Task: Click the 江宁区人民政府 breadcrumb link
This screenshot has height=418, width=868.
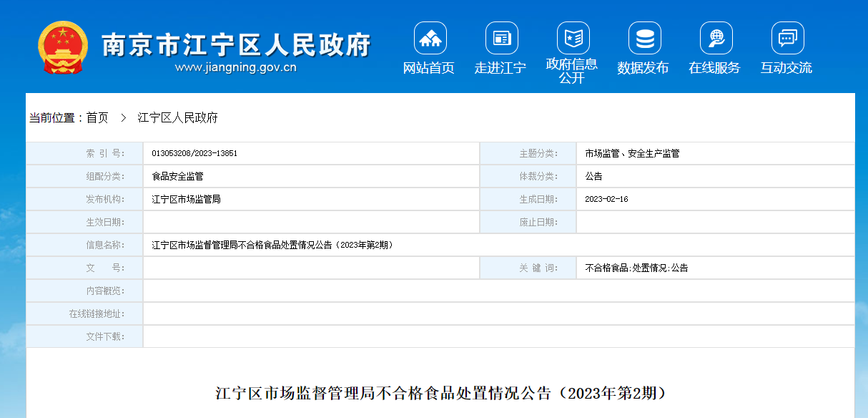Action: click(x=177, y=118)
